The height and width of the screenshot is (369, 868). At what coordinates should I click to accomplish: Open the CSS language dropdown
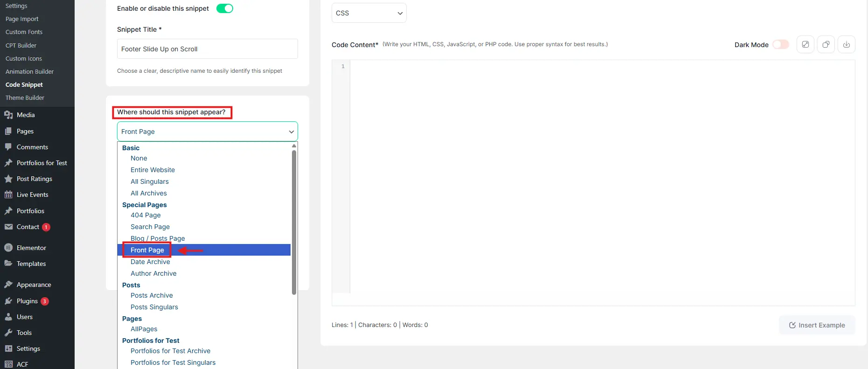pyautogui.click(x=368, y=13)
